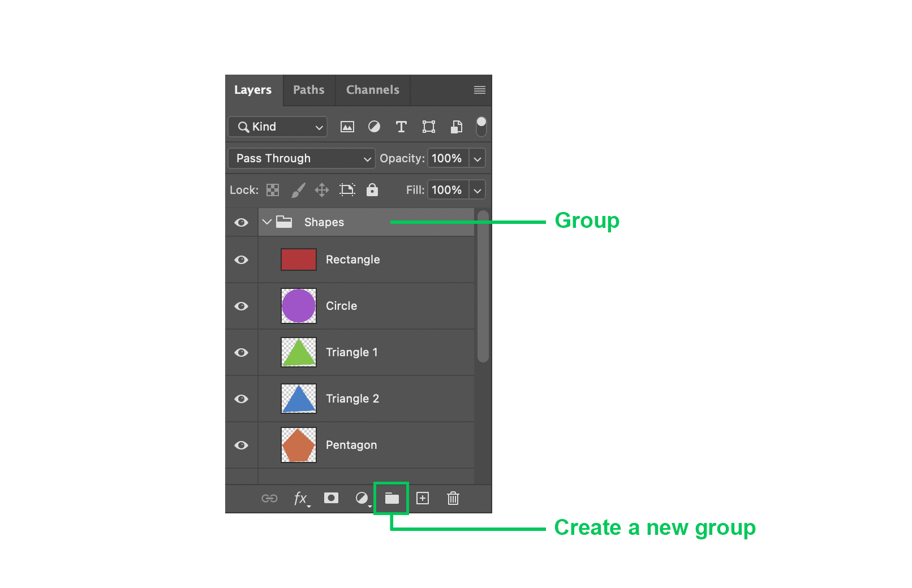The image size is (912, 588).
Task: Select the green Triangle 1 thumbnail
Action: (x=299, y=352)
